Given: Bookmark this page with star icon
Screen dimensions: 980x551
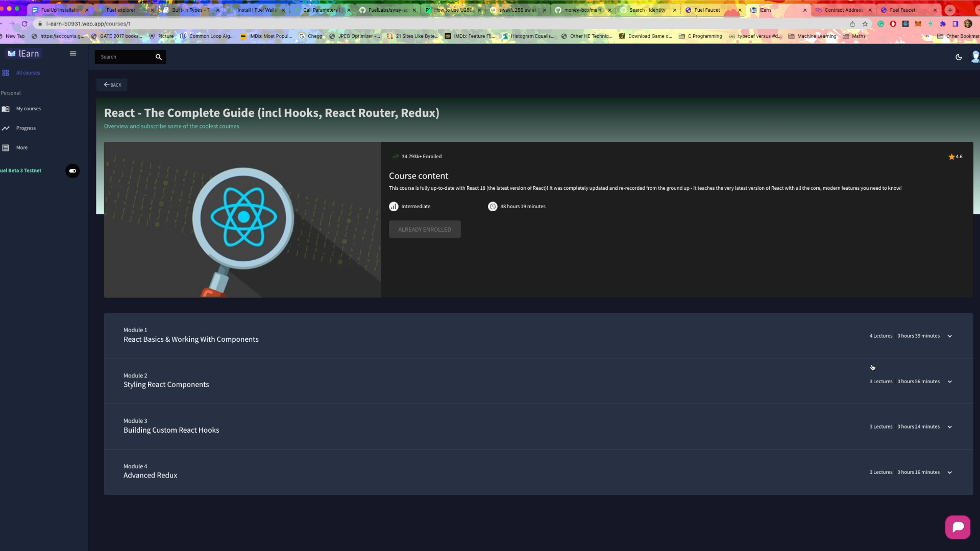Looking at the screenshot, I should (x=865, y=24).
